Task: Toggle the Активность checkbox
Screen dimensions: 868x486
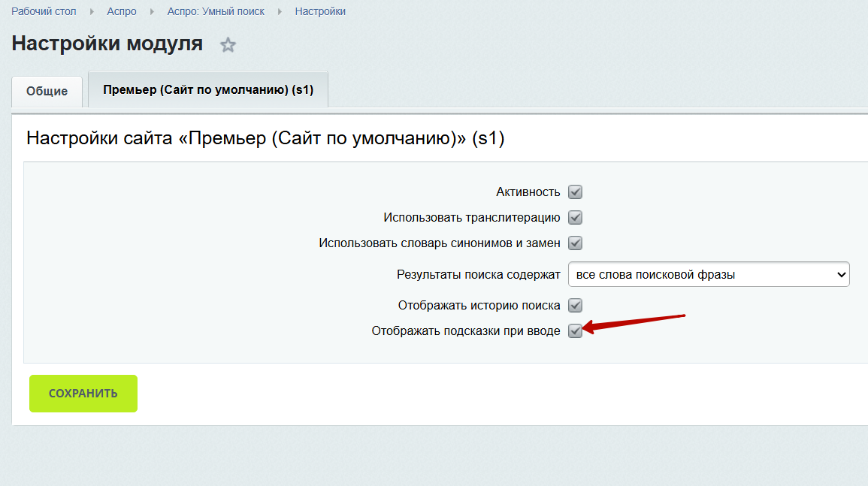Action: pyautogui.click(x=575, y=192)
